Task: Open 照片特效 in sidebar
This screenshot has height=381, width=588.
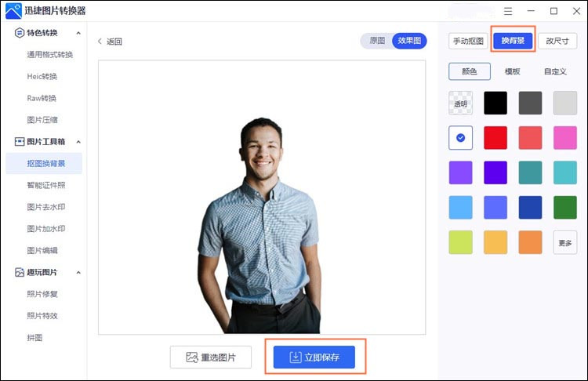Action: (42, 316)
